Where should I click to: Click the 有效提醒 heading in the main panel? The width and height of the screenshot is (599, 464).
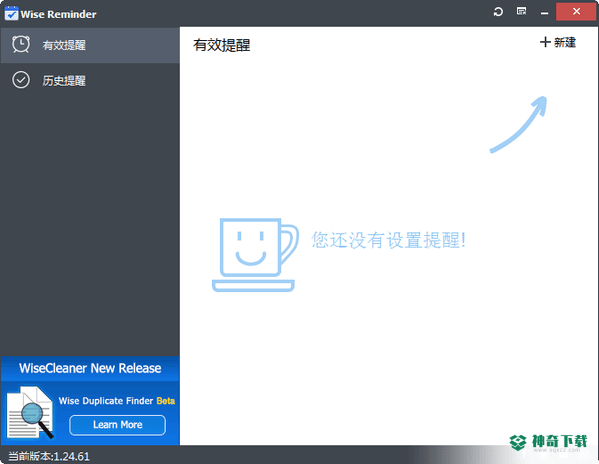[222, 45]
